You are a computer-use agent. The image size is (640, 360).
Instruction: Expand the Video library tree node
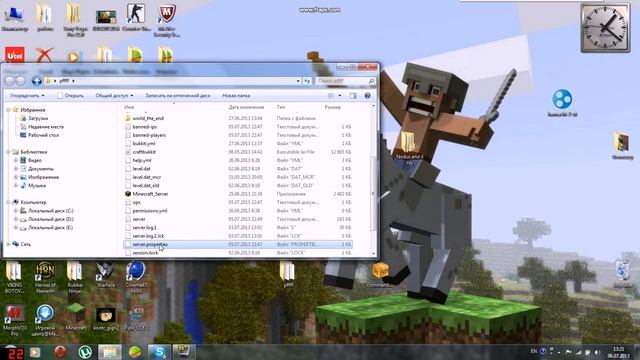[16, 160]
